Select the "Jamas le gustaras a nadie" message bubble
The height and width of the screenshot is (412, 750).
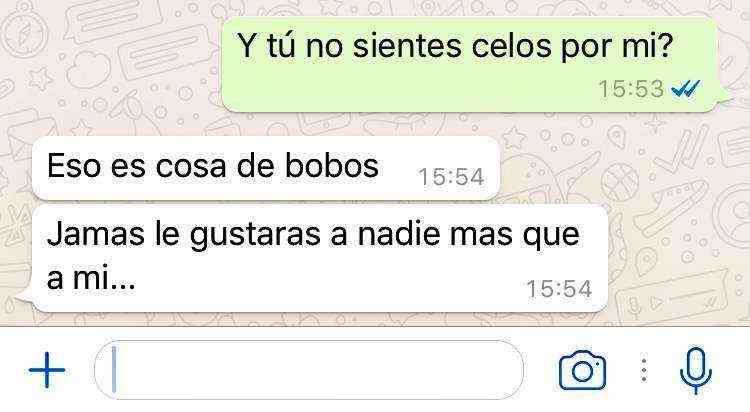click(320, 258)
